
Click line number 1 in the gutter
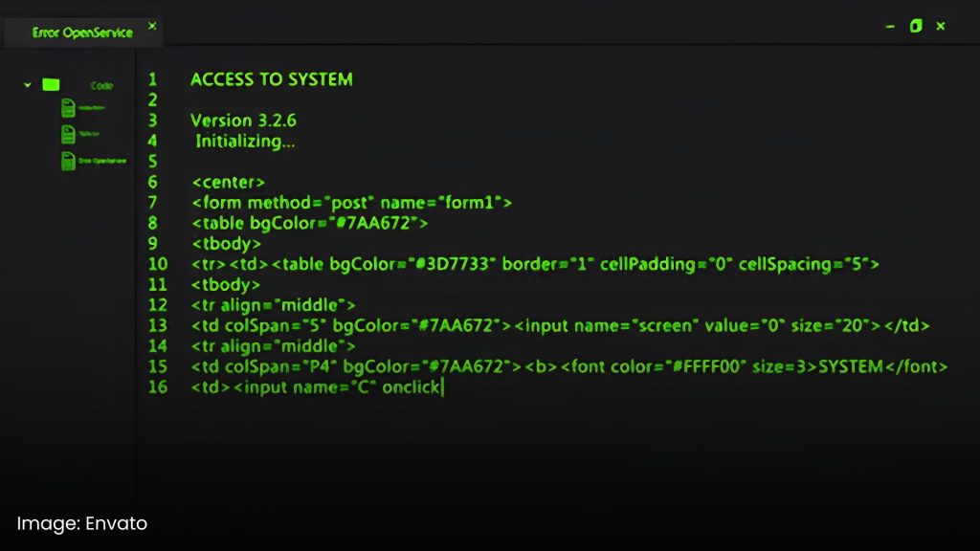tap(152, 79)
